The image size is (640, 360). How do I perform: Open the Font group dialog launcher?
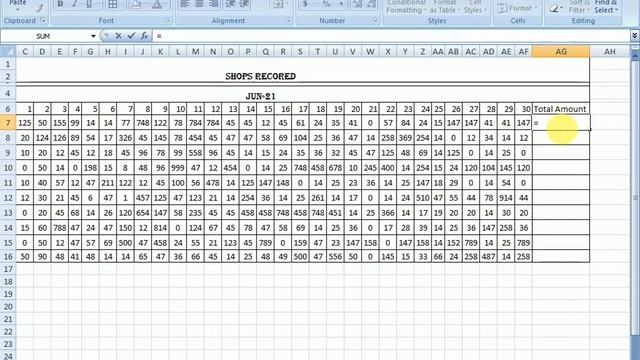point(167,20)
